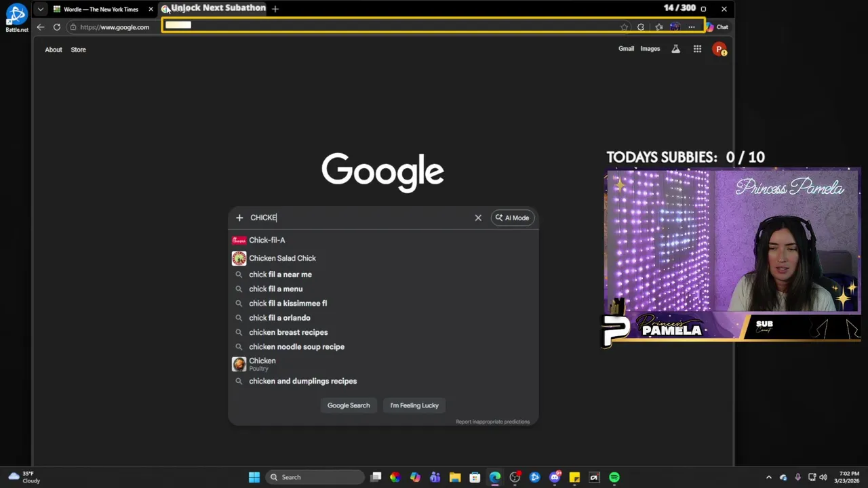
Task: Select Chicken Salad Chick suggestion
Action: (x=383, y=258)
